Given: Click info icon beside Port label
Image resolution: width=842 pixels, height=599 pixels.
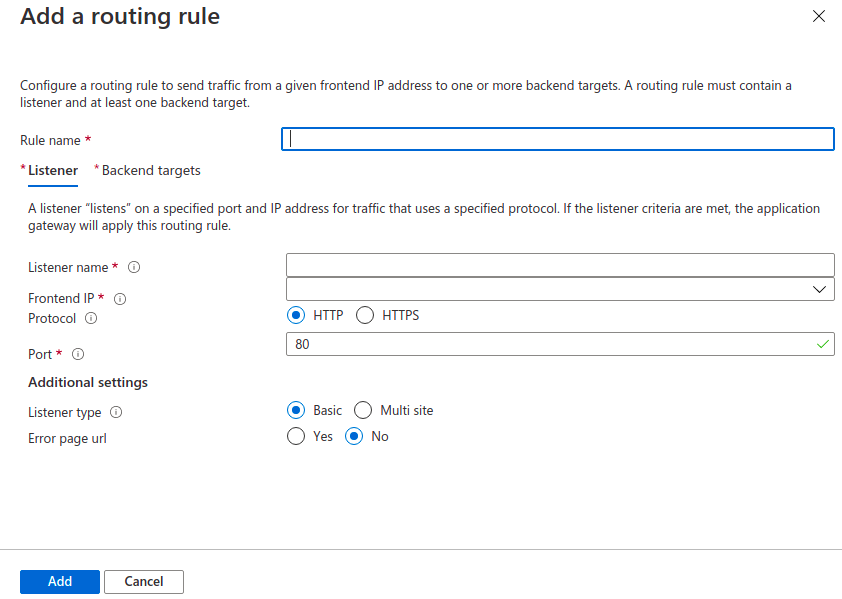Looking at the screenshot, I should click(x=78, y=354).
